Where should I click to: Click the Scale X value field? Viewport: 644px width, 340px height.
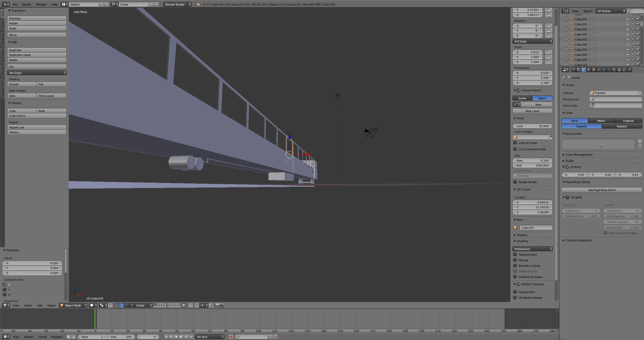click(x=527, y=52)
